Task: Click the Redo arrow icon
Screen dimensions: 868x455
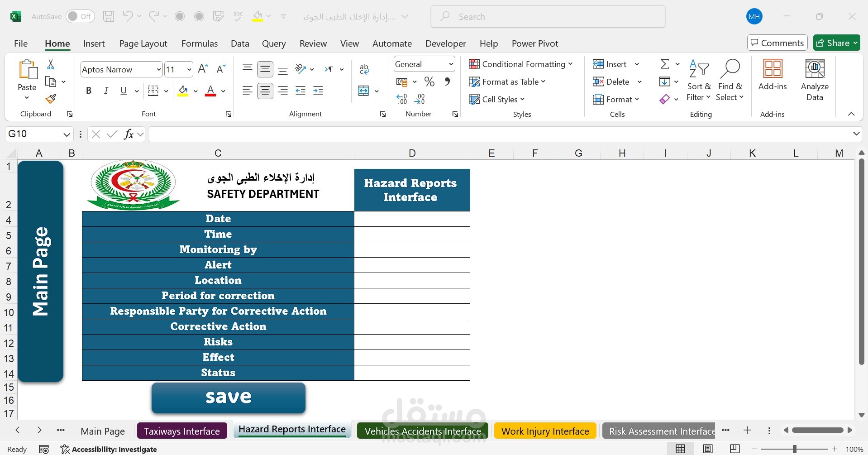Action: tap(154, 17)
